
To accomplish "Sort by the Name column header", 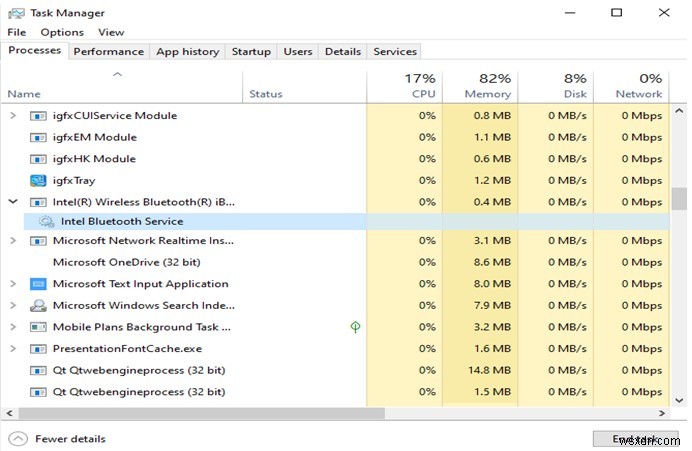I will pyautogui.click(x=121, y=87).
